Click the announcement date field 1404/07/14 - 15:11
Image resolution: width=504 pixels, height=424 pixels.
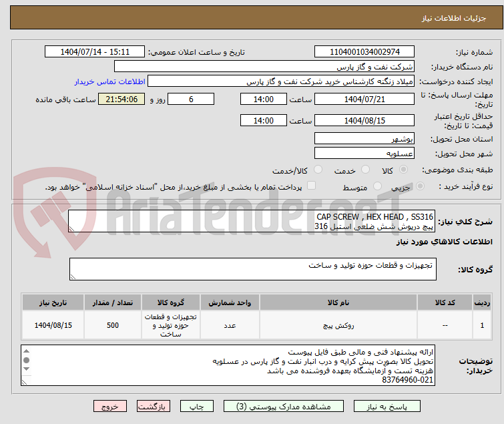[x=95, y=52]
